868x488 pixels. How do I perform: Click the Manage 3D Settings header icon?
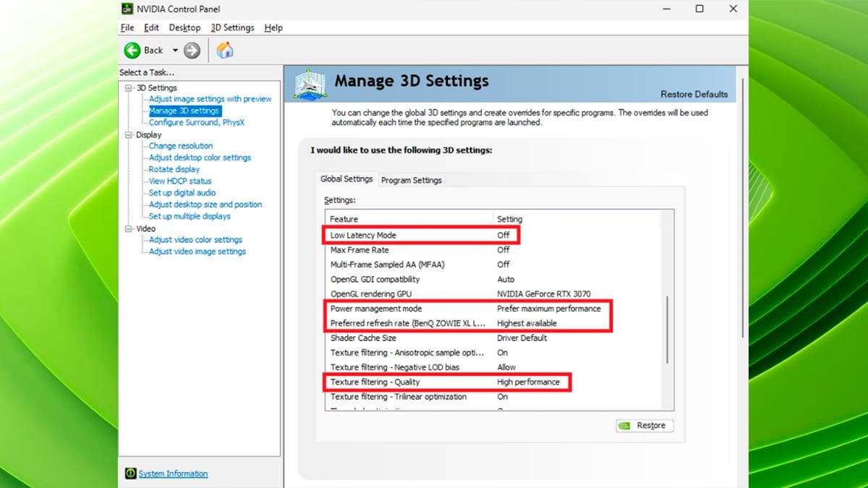coord(310,84)
